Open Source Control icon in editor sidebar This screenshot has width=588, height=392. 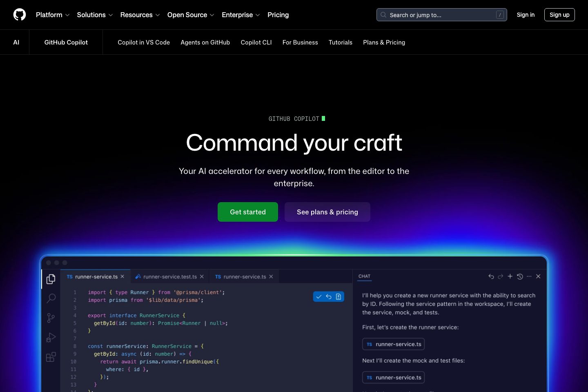click(51, 318)
